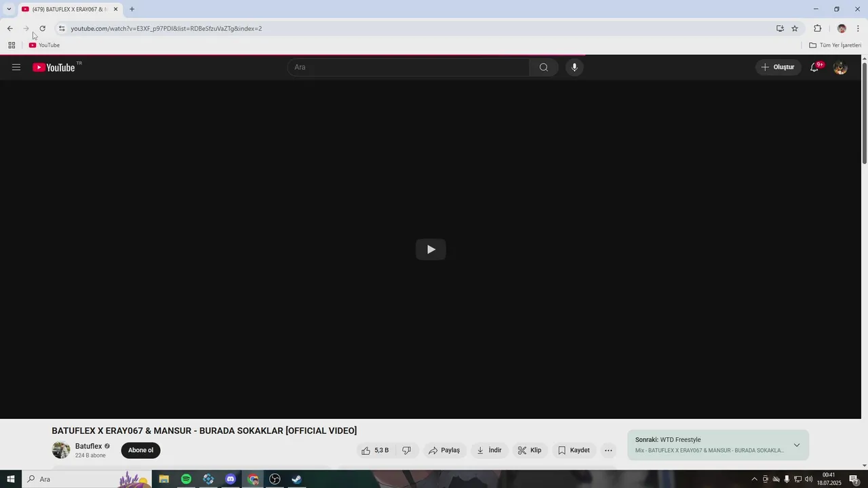Click the magnifier search button
This screenshot has height=488, width=868.
click(x=544, y=67)
